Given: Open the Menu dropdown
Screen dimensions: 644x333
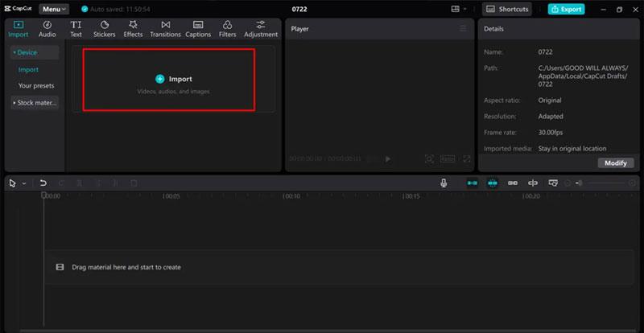Looking at the screenshot, I should [55, 9].
